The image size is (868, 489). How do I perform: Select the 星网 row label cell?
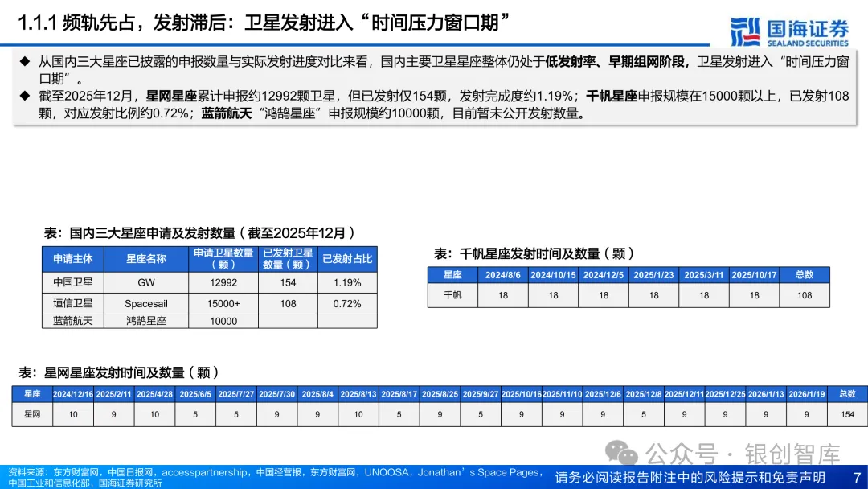coord(32,414)
